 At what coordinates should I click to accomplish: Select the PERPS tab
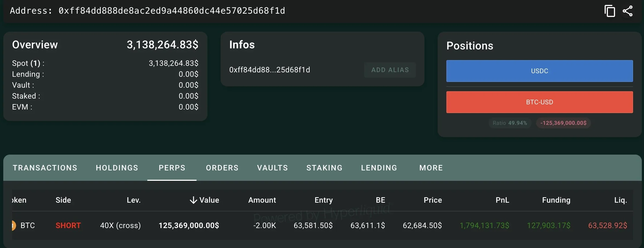pos(172,168)
